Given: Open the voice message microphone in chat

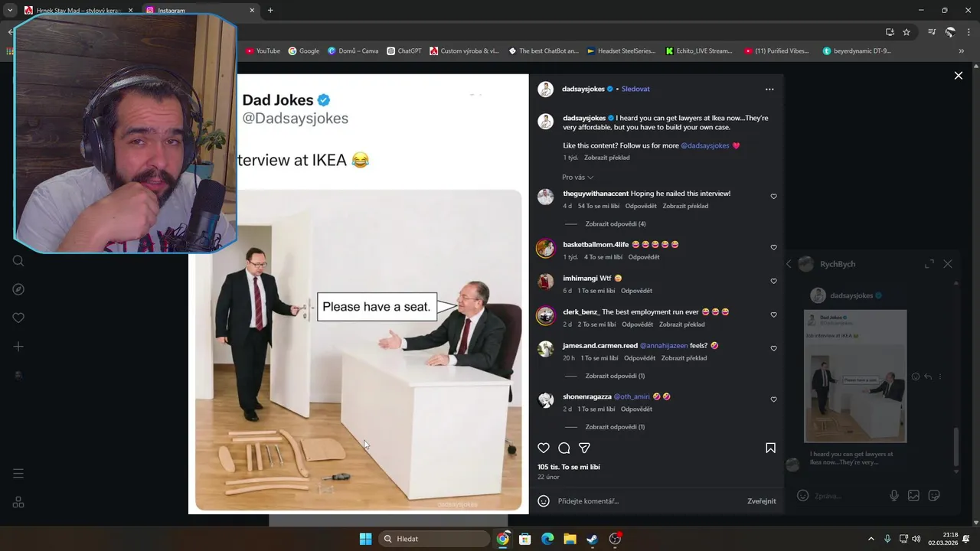Looking at the screenshot, I should [x=893, y=496].
